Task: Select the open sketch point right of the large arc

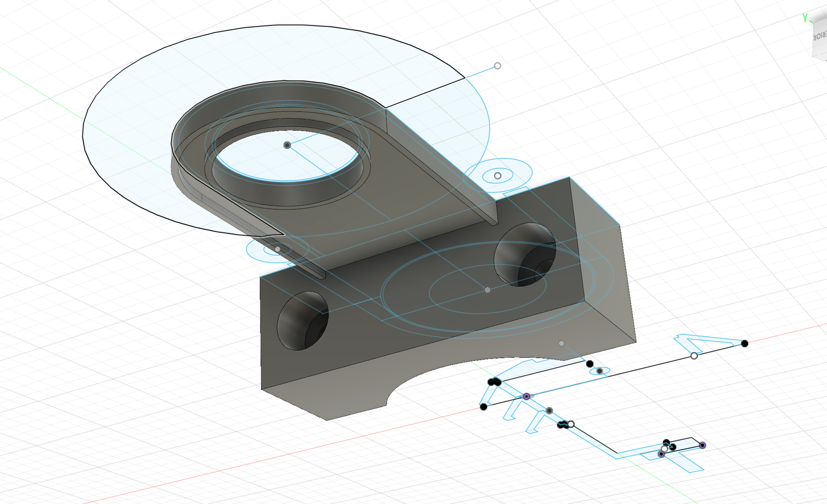Action: 497,66
